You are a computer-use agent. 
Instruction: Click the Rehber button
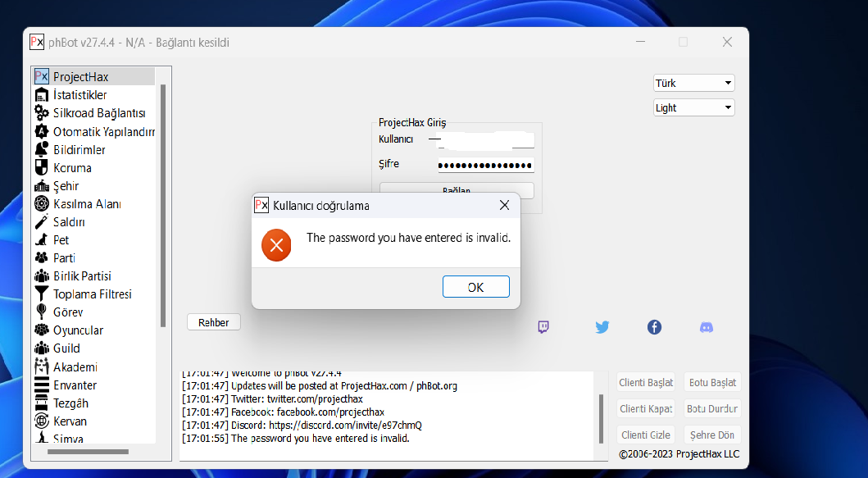tap(213, 322)
